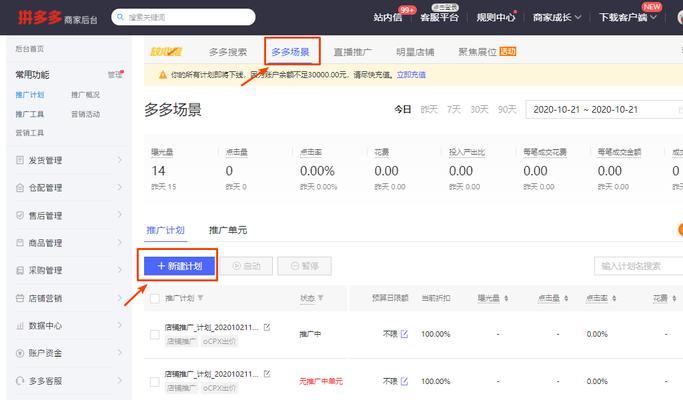
Task: Click the 新建计划 button
Action: 179,266
